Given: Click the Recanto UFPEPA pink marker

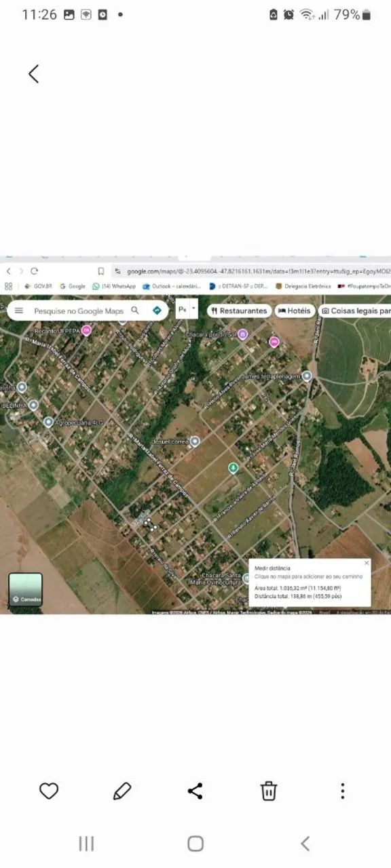Looking at the screenshot, I should click(x=86, y=330).
